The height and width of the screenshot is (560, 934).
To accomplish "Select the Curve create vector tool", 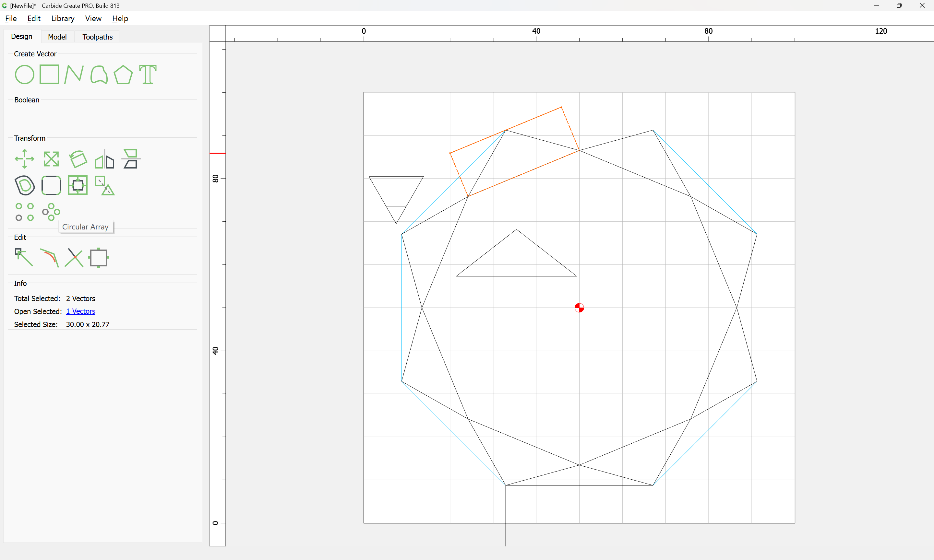I will 99,74.
